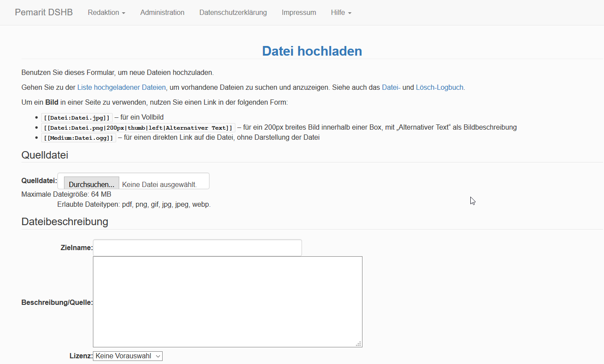The width and height of the screenshot is (604, 364).
Task: Go to the Administration page
Action: 162,12
